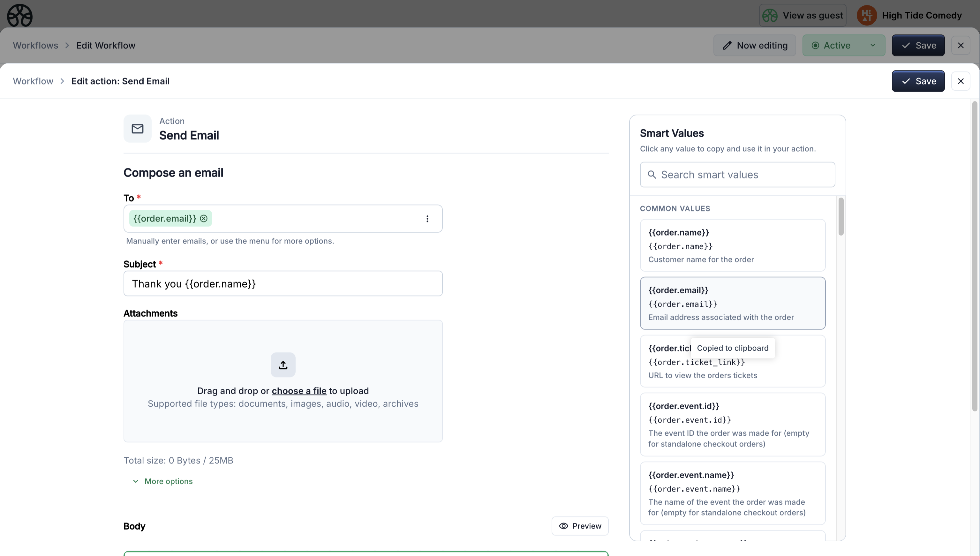Click the Smart Values panel scrollbar

coord(841,216)
